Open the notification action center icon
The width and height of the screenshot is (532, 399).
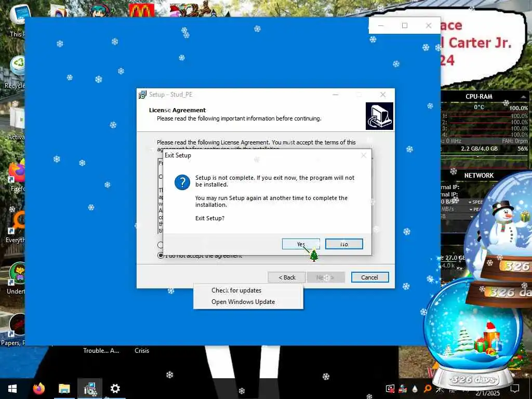click(515, 388)
